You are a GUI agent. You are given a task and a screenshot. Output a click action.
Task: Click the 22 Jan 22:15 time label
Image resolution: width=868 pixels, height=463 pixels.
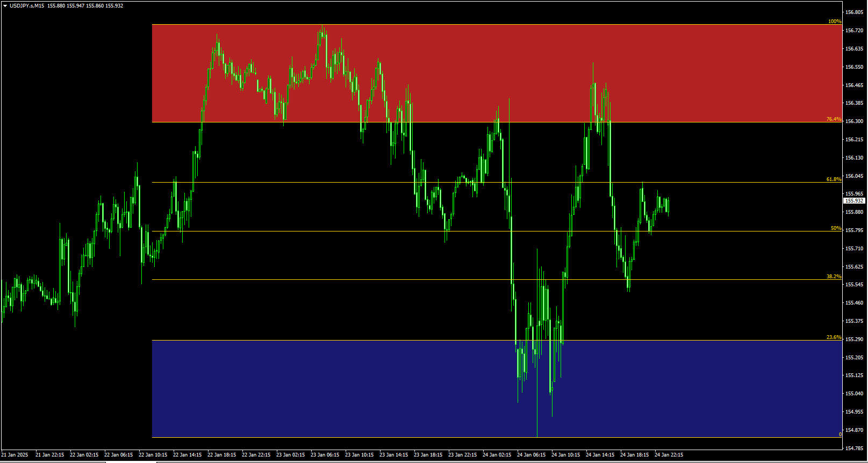click(256, 455)
